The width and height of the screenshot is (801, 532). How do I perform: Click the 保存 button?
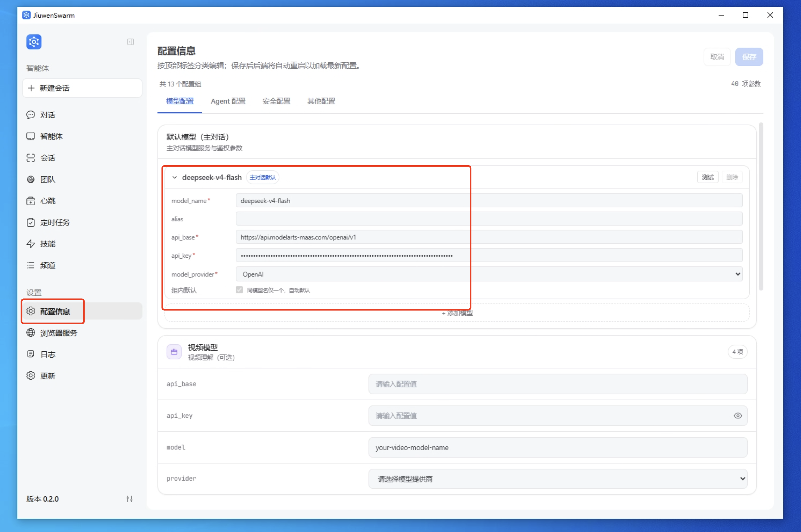[x=749, y=57]
